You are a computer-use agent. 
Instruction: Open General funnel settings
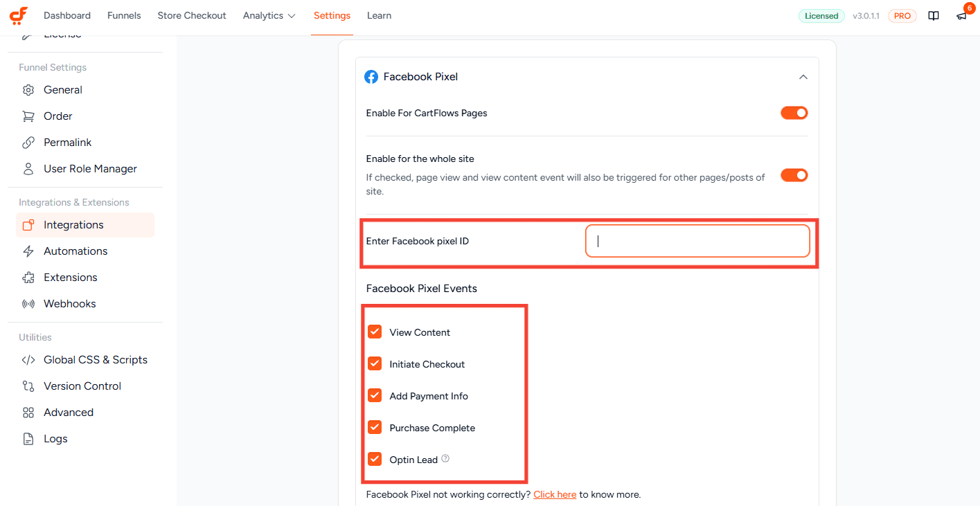click(85, 90)
